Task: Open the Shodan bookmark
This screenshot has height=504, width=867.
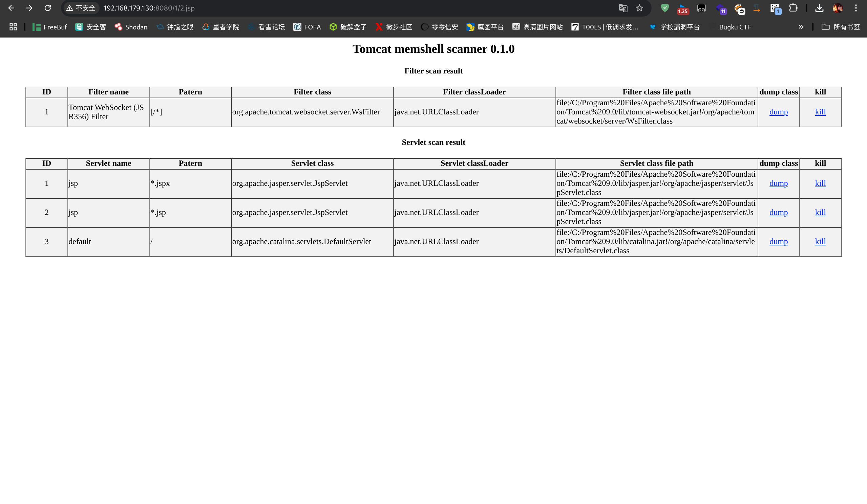Action: click(x=131, y=27)
